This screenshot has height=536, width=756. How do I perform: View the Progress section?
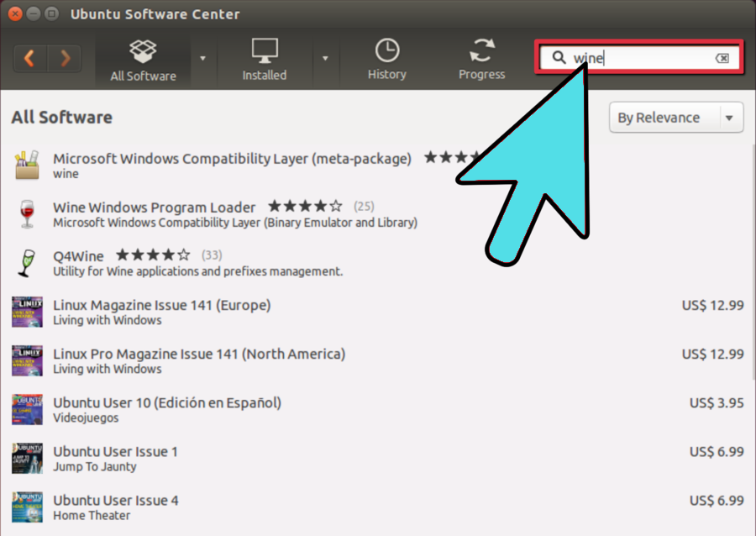[481, 60]
